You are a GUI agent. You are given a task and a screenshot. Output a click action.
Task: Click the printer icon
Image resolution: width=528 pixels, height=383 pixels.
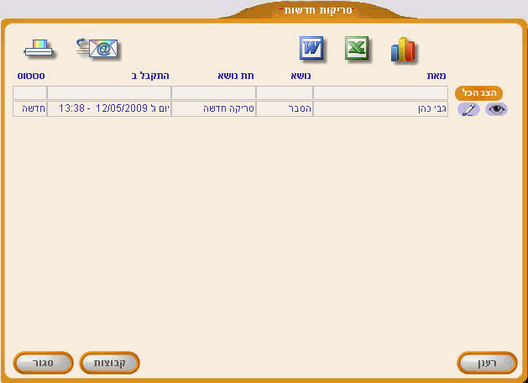tap(38, 49)
